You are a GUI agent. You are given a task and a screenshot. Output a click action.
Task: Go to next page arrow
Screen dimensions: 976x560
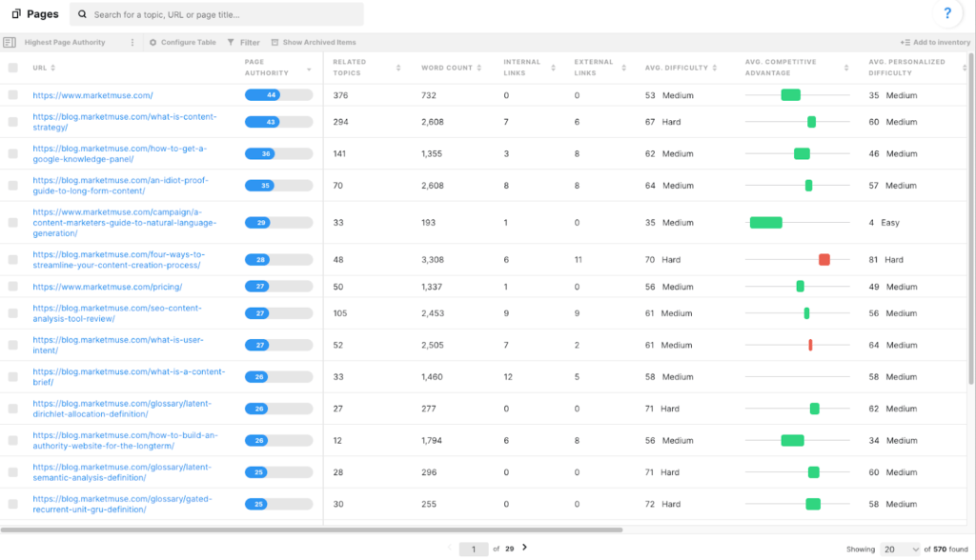click(x=525, y=548)
